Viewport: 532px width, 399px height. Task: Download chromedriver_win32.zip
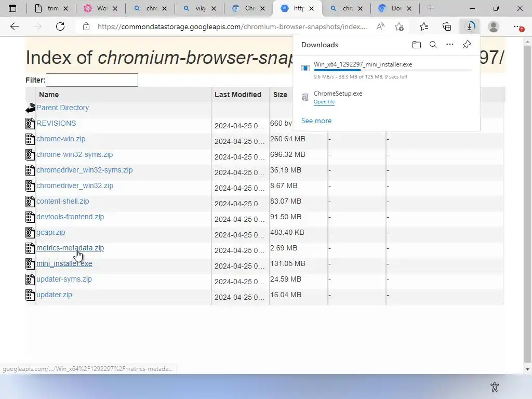[x=75, y=185]
